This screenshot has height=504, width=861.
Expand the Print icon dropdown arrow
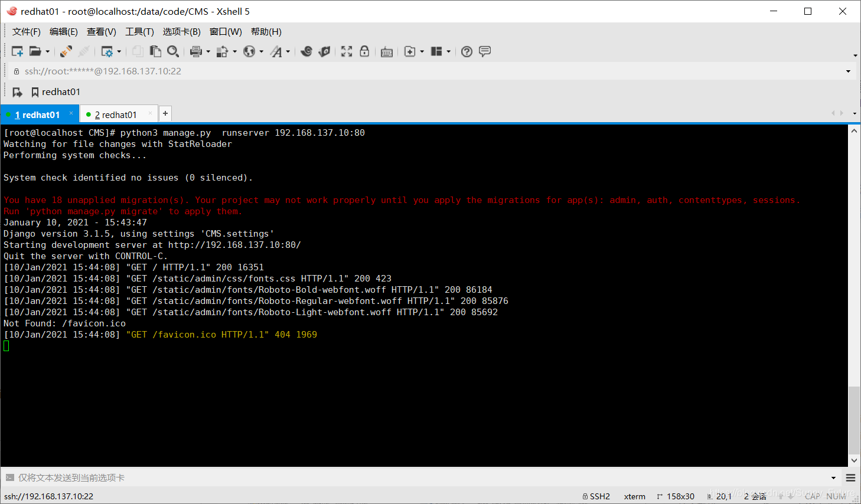208,51
